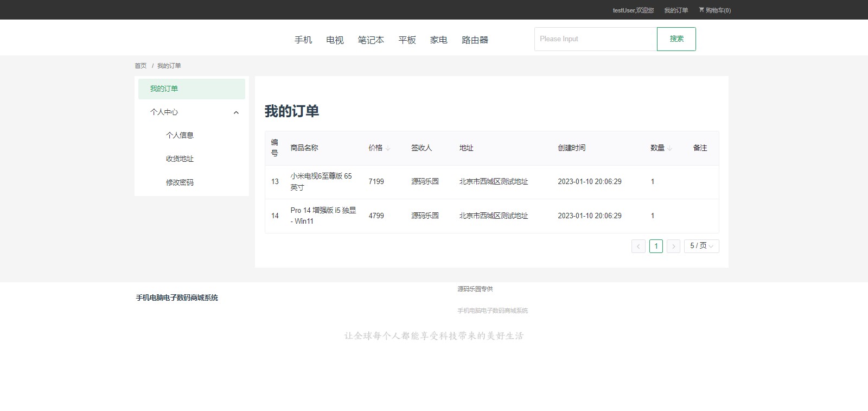Go to 首页 breadcrumb
The width and height of the screenshot is (868, 411).
click(141, 66)
